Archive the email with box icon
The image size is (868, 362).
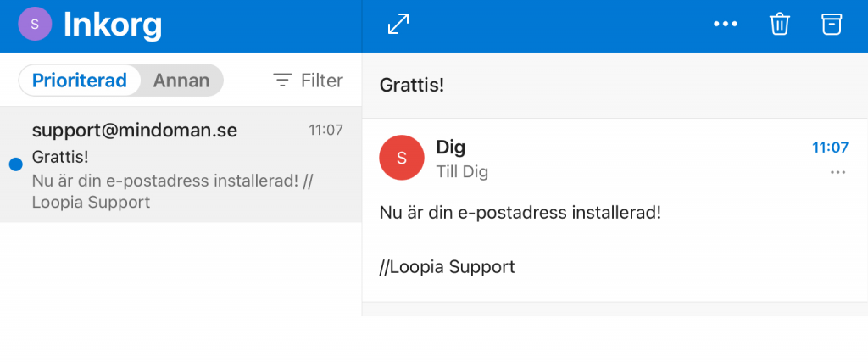[832, 25]
